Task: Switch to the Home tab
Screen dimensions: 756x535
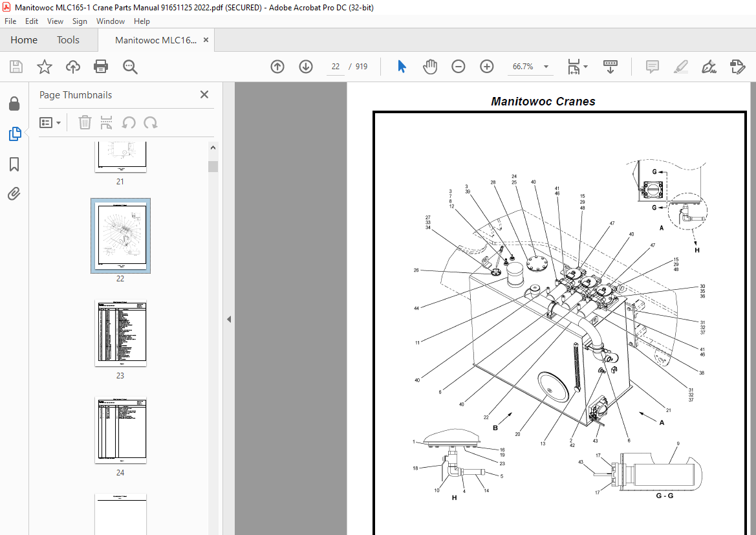Action: [24, 40]
